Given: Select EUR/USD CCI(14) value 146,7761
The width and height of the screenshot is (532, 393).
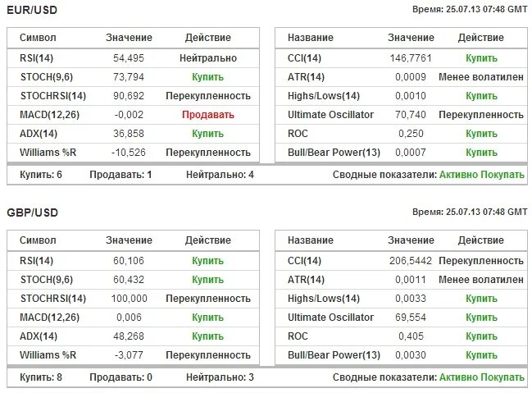Looking at the screenshot, I should coord(411,58).
